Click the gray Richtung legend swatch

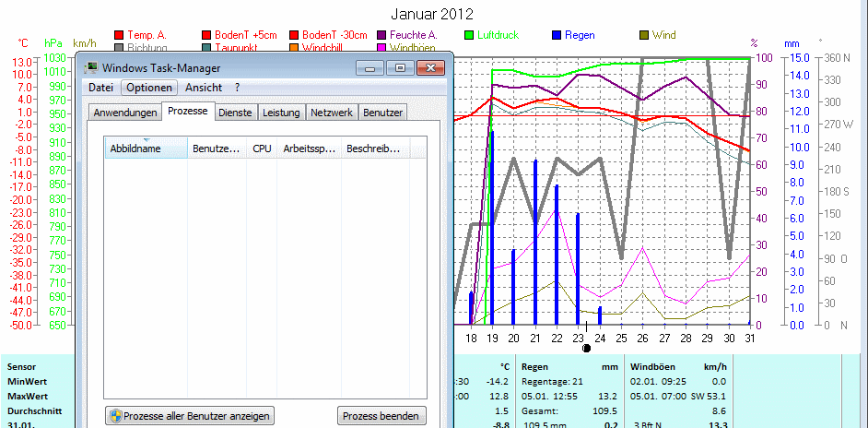[x=119, y=48]
